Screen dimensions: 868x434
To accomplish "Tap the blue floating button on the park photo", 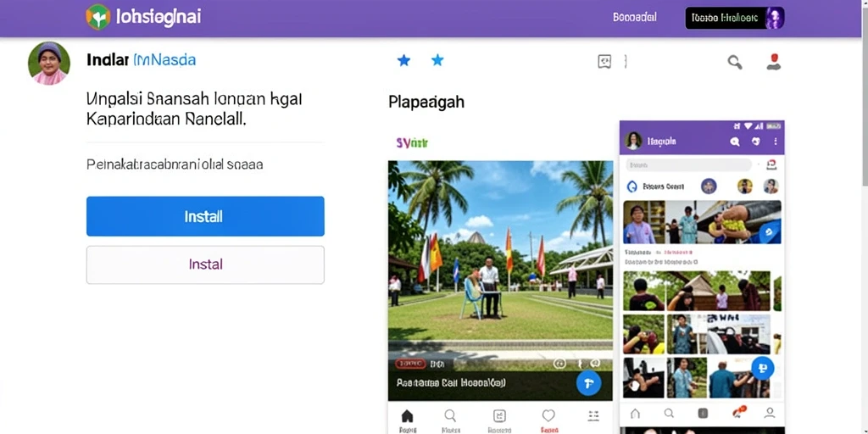I will (588, 382).
